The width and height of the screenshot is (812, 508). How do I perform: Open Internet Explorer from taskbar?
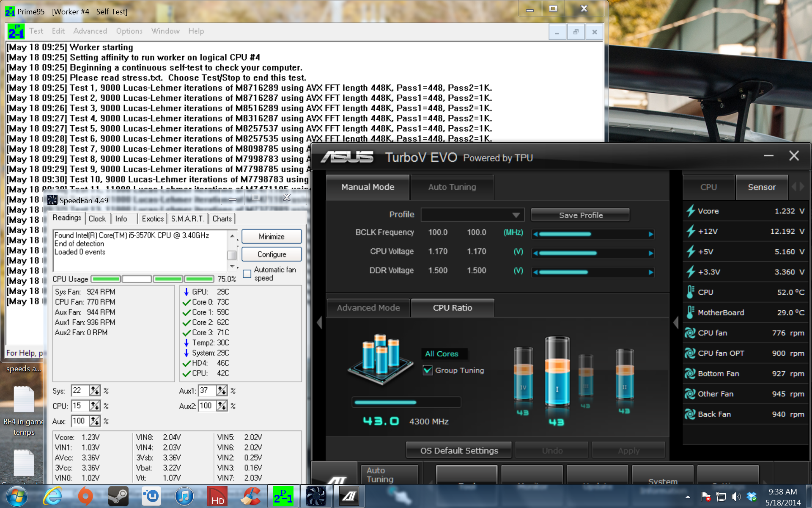click(x=53, y=496)
